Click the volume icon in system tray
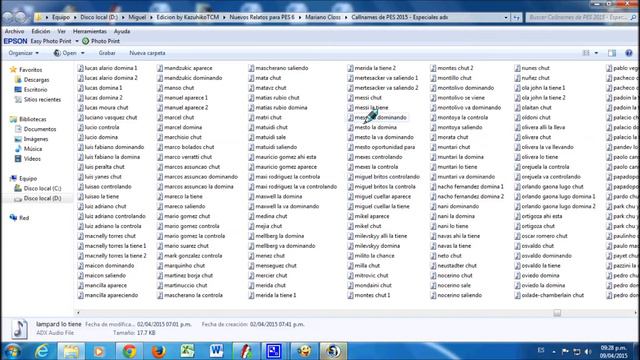The height and width of the screenshot is (360, 640). point(588,351)
